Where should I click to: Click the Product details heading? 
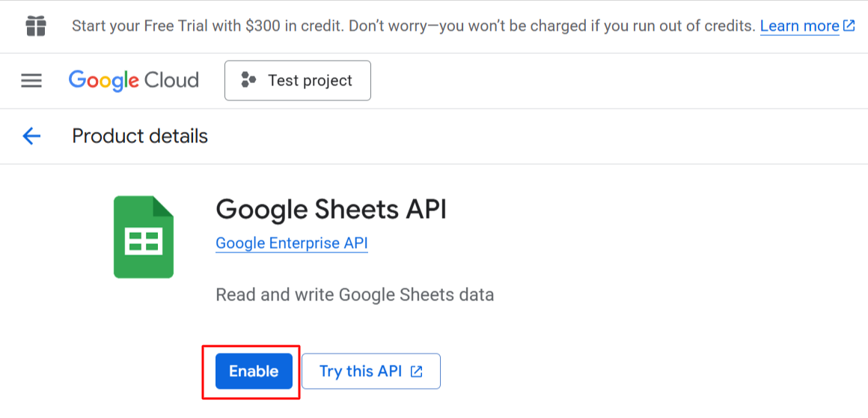140,136
